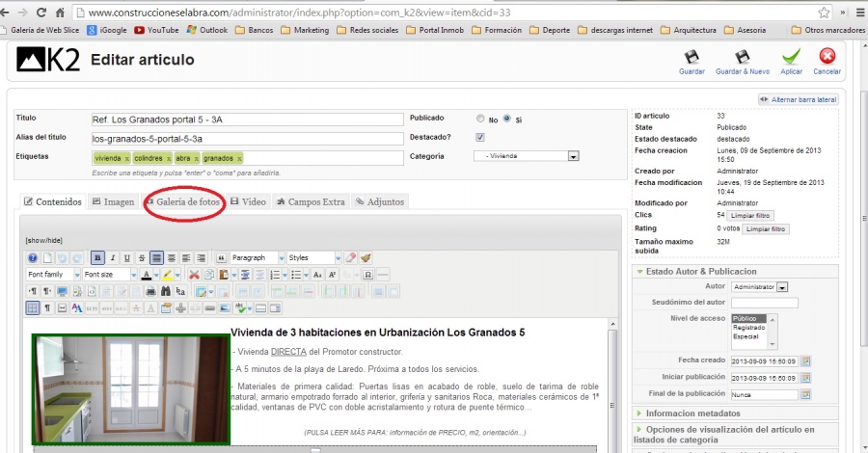This screenshot has height=453, width=868.
Task: Insert a table in the editor
Action: (x=201, y=291)
